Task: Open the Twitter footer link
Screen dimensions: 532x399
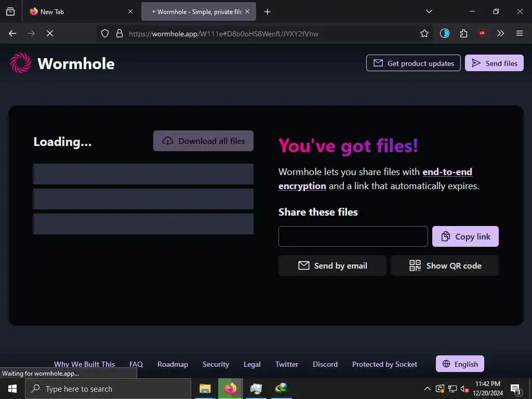Action: pos(287,364)
